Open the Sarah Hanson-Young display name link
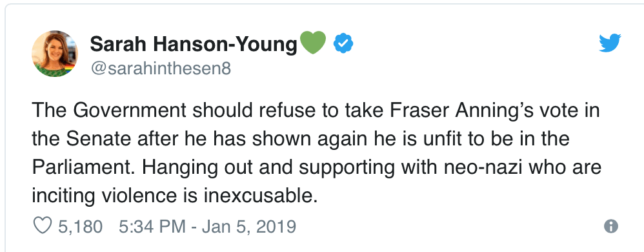Image resolution: width=644 pixels, height=252 pixels. point(193,44)
